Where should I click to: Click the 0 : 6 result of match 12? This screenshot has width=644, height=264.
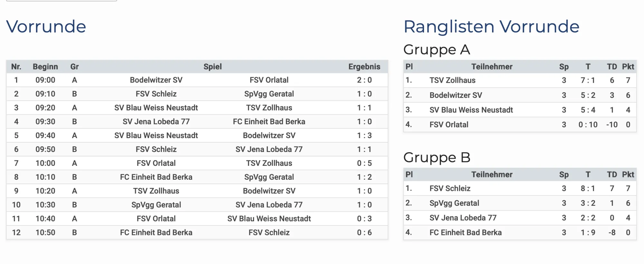pyautogui.click(x=364, y=232)
